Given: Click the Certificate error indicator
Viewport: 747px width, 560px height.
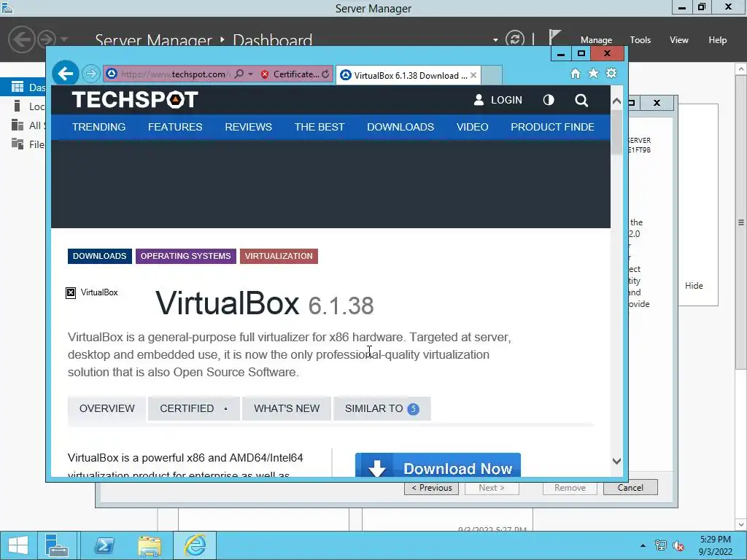Looking at the screenshot, I should click(290, 74).
